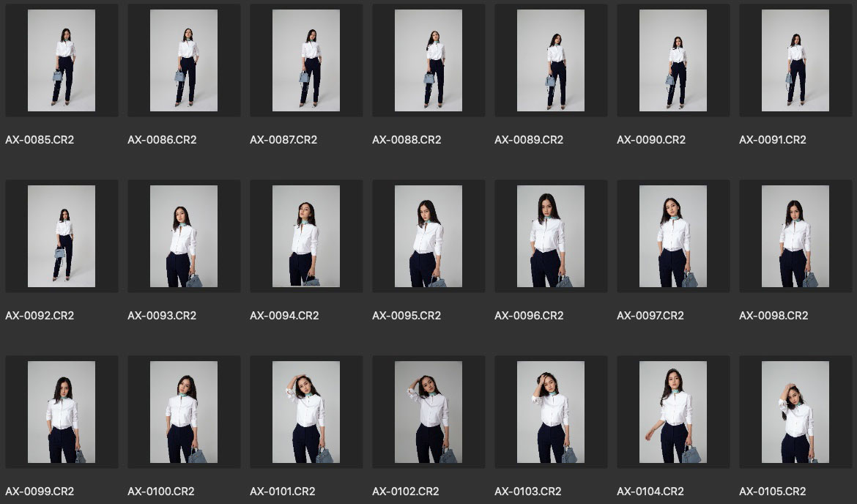Choose the AX-0103.CR2 photo thumbnail
The width and height of the screenshot is (857, 504).
point(551,412)
